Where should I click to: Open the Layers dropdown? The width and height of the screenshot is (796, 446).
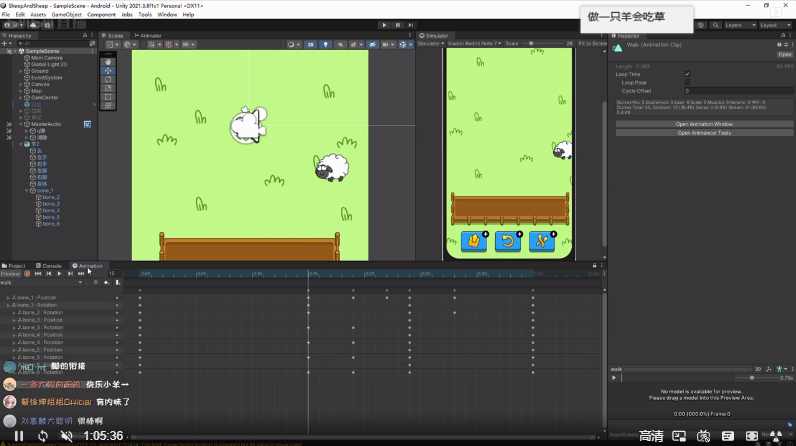pyautogui.click(x=740, y=25)
